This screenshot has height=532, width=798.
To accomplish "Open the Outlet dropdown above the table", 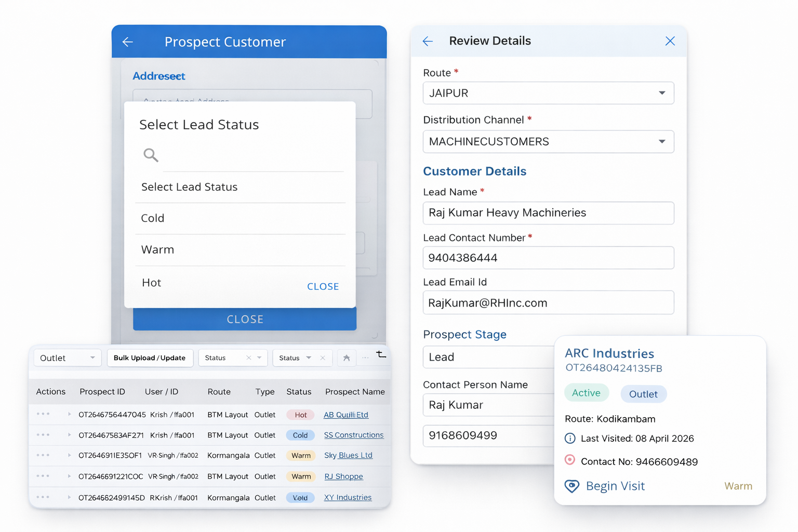I will tap(67, 358).
